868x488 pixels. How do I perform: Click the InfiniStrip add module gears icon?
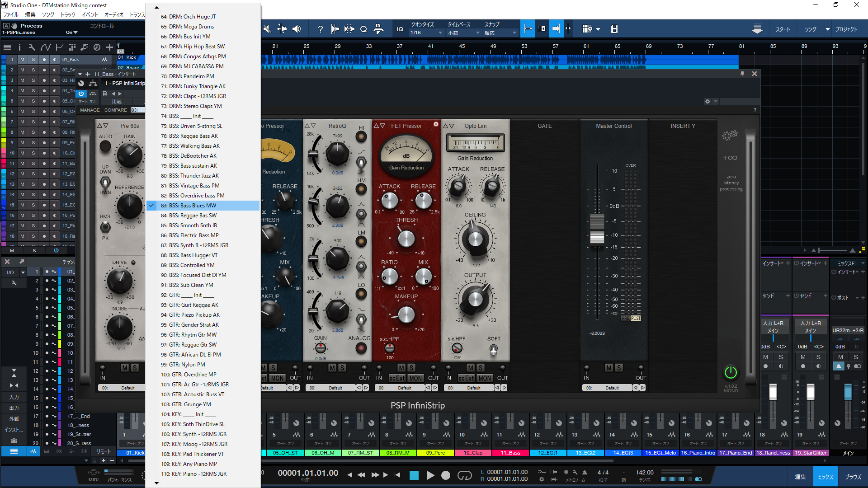click(x=730, y=135)
